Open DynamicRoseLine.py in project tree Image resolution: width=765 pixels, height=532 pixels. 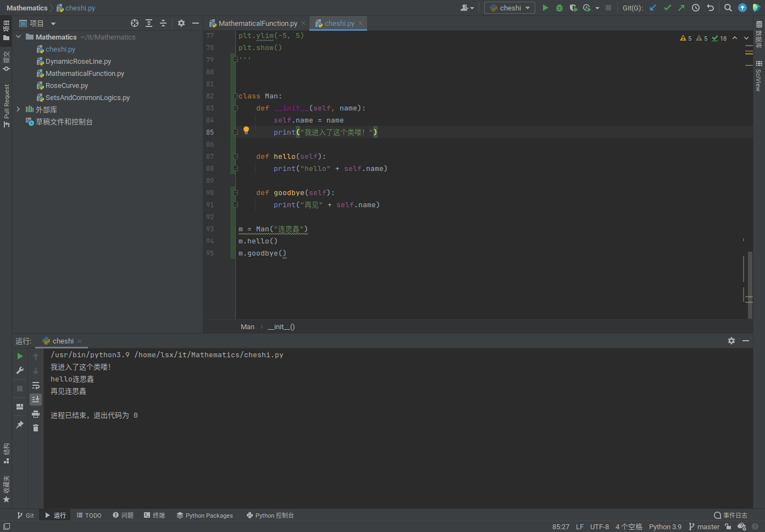coord(78,62)
